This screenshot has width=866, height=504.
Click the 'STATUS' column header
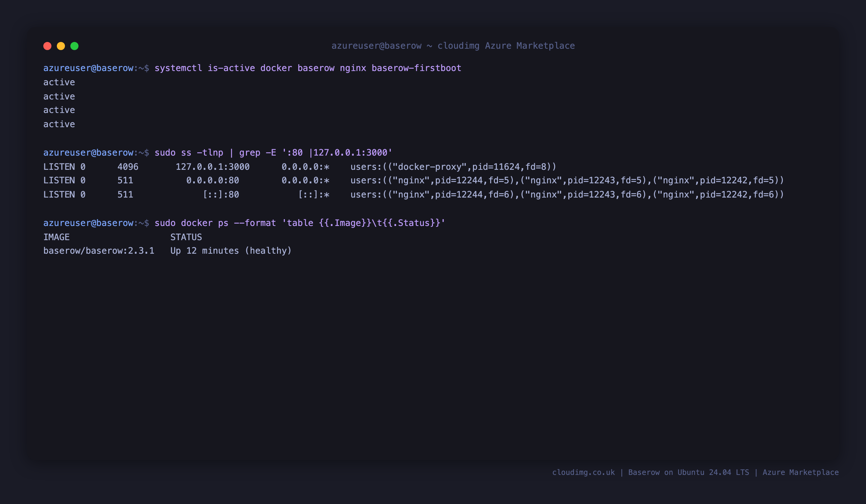(x=186, y=237)
